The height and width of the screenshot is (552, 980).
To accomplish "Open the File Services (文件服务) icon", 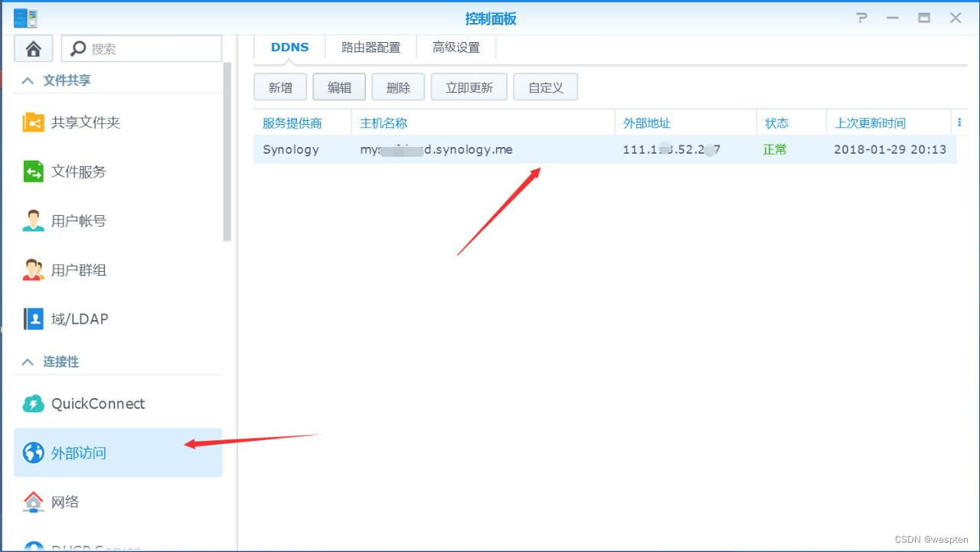I will click(34, 171).
